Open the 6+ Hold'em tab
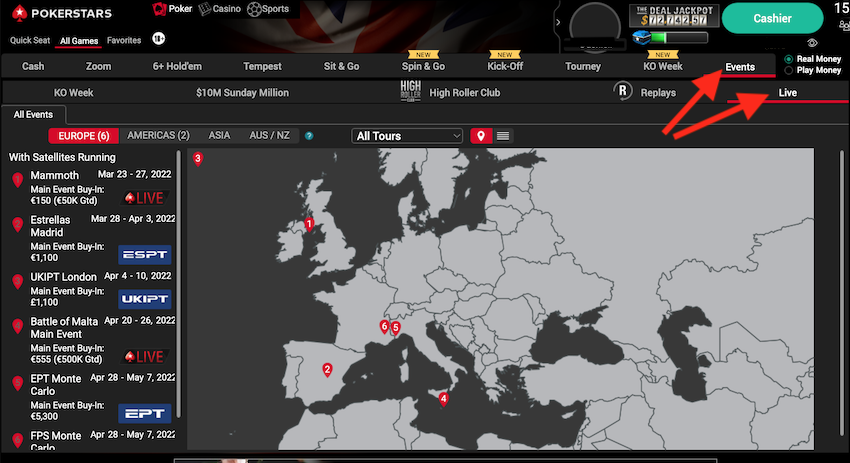Viewport: 850px width, 463px height. [x=177, y=66]
